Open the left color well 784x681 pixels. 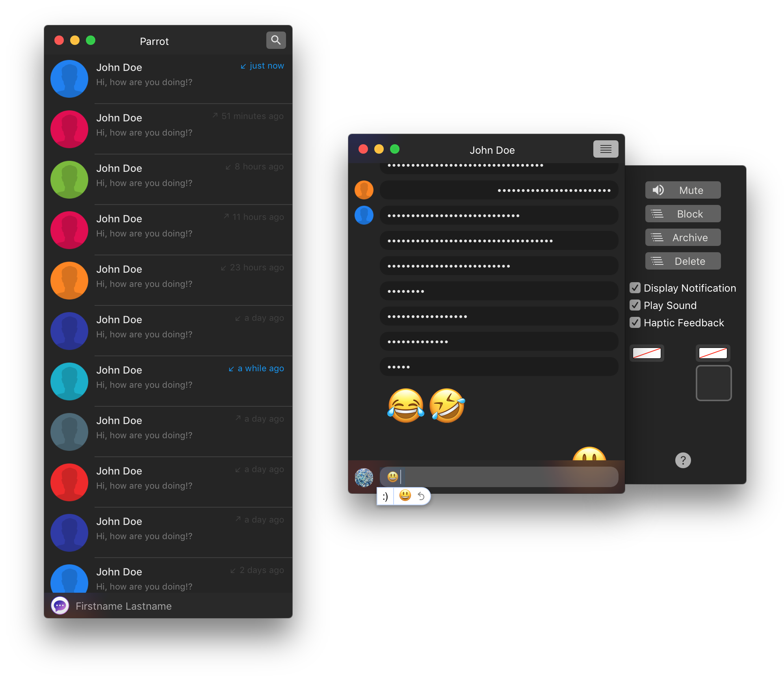[x=647, y=353]
